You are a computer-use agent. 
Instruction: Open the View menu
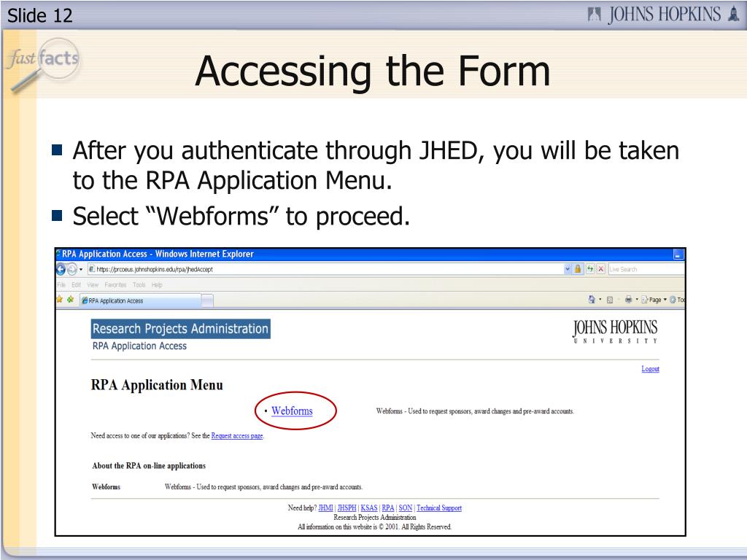tap(93, 285)
